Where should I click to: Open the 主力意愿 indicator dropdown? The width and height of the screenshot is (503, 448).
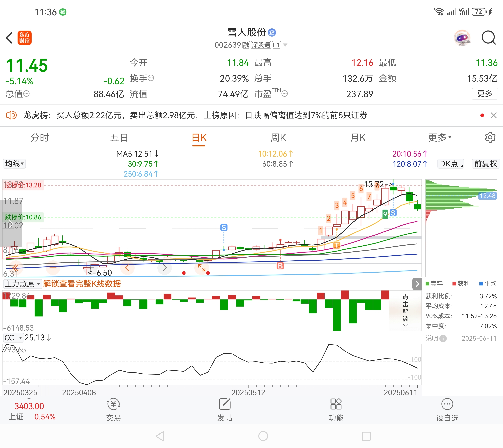tap(22, 284)
